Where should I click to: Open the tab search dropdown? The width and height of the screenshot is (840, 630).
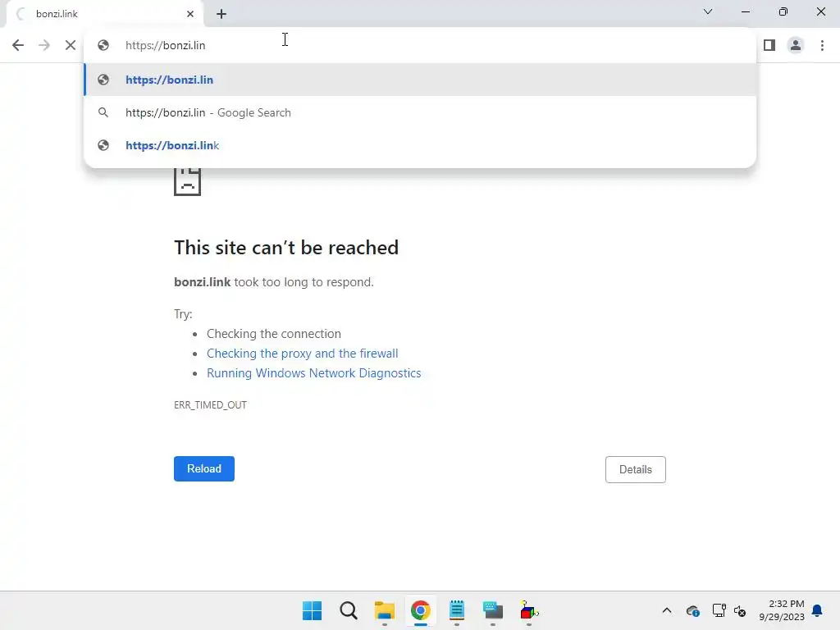(708, 11)
